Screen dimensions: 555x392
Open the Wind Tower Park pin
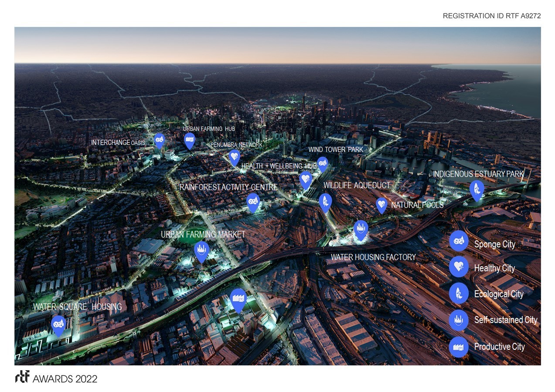click(x=322, y=163)
